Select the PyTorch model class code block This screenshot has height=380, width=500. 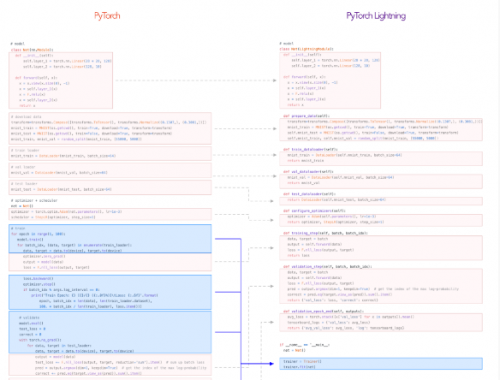(61, 80)
